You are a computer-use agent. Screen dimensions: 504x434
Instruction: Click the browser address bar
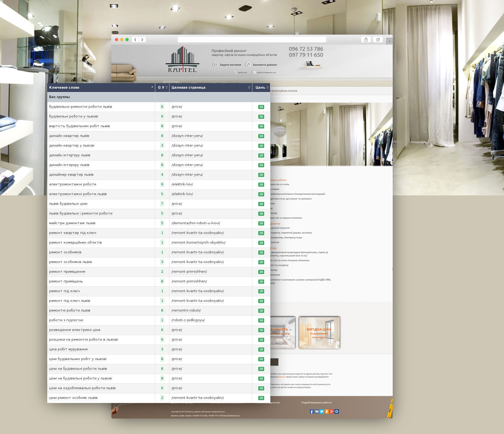point(252,40)
